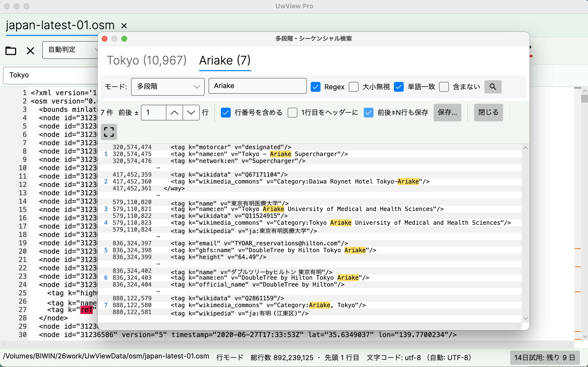This screenshot has height=367, width=588.
Task: Click 総行数 892,239,125 in status bar
Action: [x=282, y=358]
